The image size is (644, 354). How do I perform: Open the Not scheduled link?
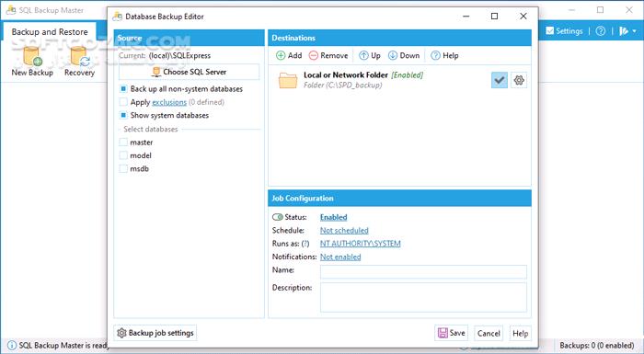[x=344, y=231]
